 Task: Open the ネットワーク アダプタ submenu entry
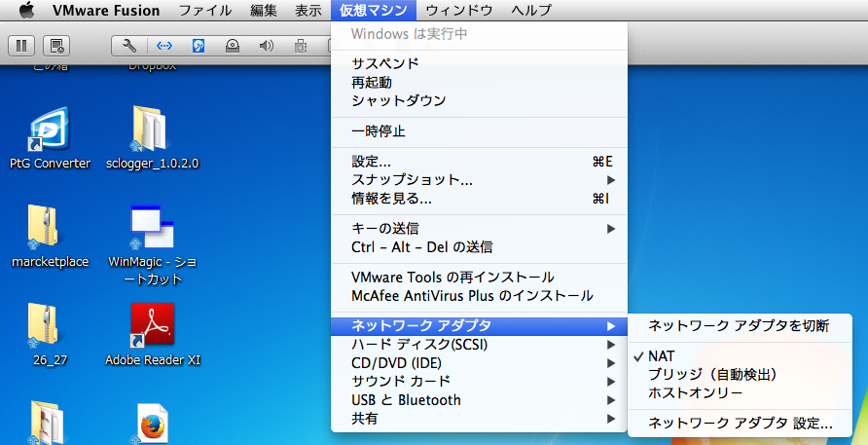pyautogui.click(x=479, y=326)
